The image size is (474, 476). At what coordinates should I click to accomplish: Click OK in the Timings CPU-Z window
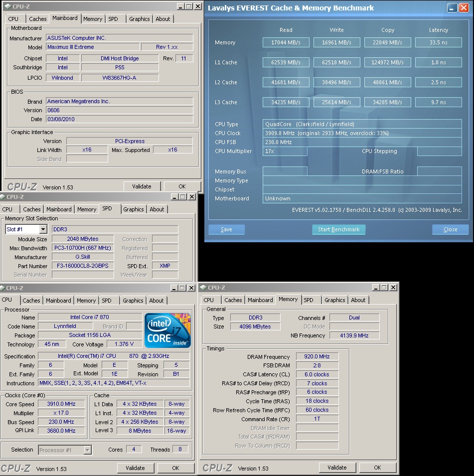[x=377, y=468]
